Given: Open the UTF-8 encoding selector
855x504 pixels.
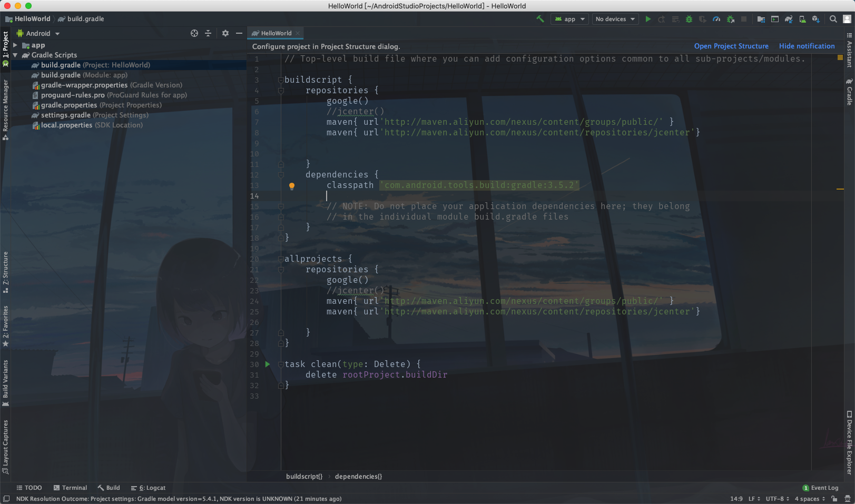Looking at the screenshot, I should point(777,499).
